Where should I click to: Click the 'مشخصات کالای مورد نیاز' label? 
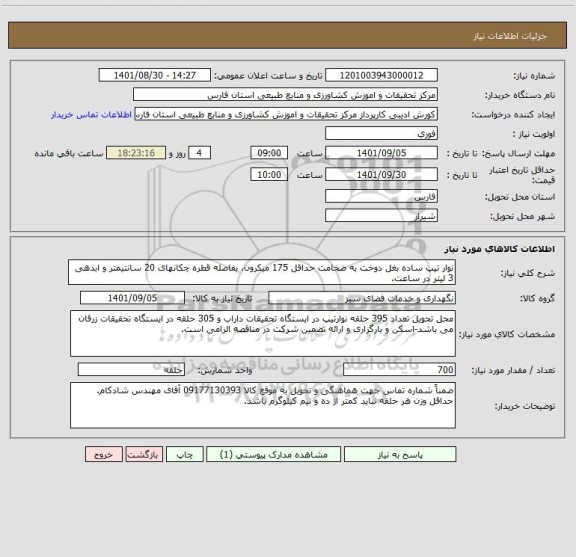pos(507,334)
